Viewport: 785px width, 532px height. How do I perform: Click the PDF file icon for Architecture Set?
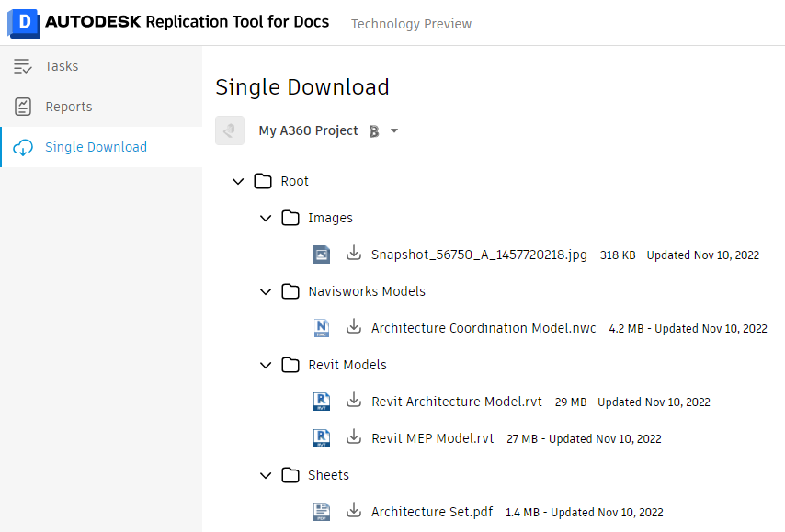click(x=322, y=512)
